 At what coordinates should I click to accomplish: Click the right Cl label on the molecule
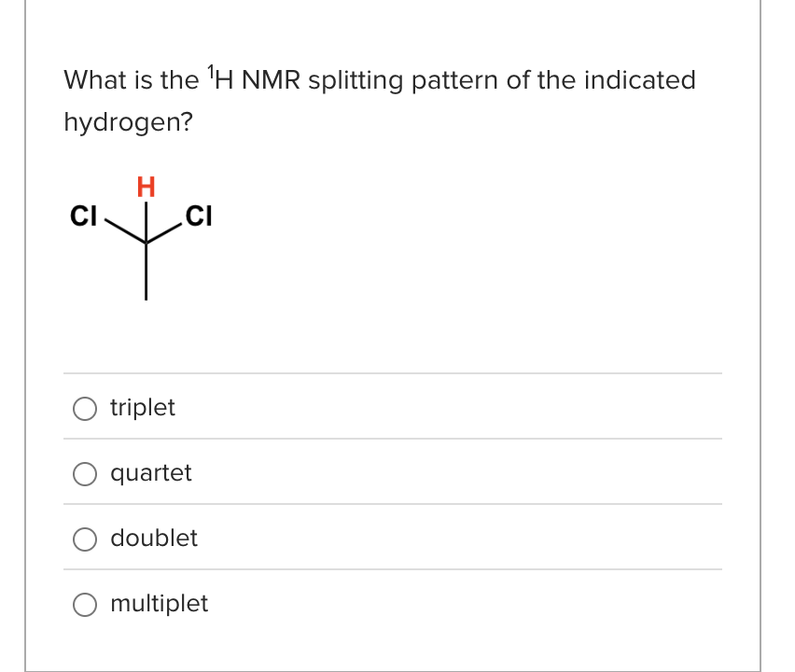[200, 216]
